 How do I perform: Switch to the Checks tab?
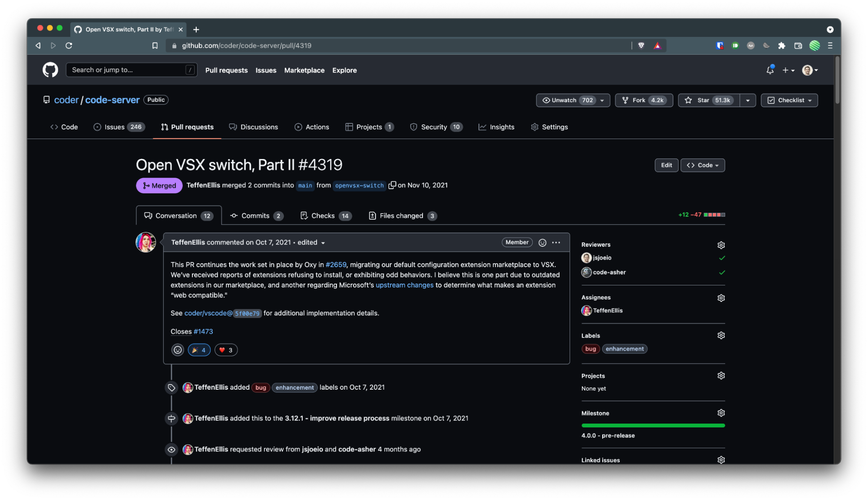point(326,216)
